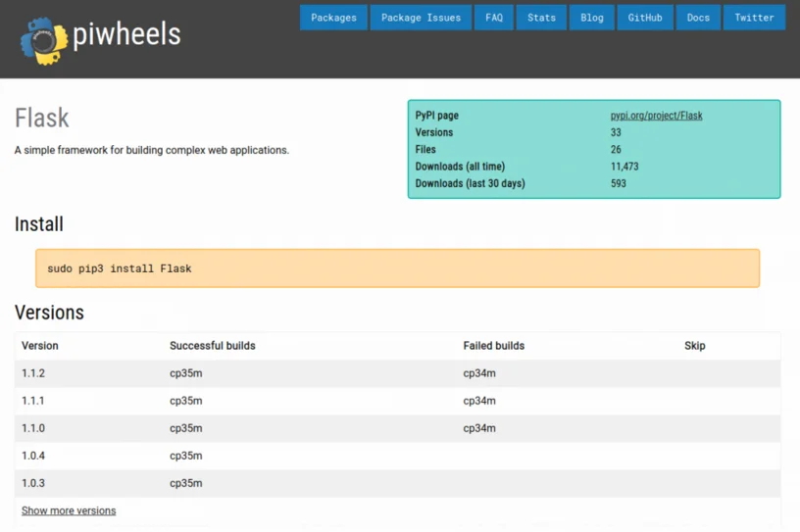Click the piwheels site title text
The height and width of the screenshot is (532, 800).
tap(126, 34)
